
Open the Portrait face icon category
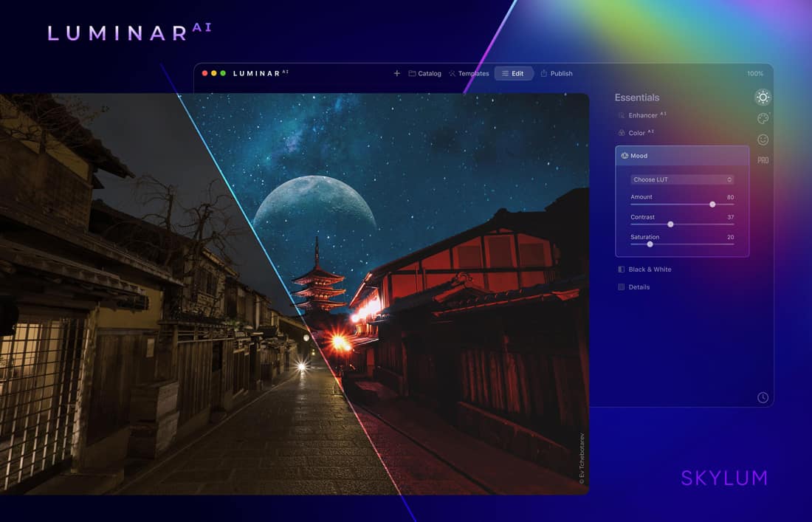(763, 140)
